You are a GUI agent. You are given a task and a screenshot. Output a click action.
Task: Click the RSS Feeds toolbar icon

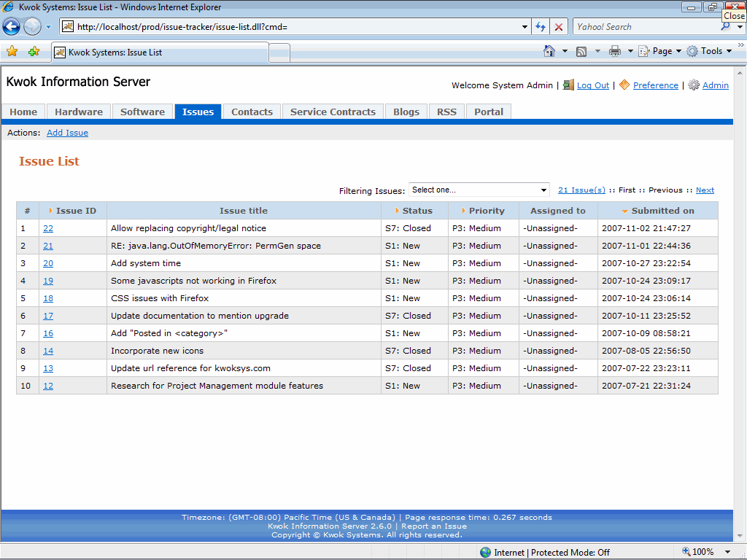click(581, 52)
